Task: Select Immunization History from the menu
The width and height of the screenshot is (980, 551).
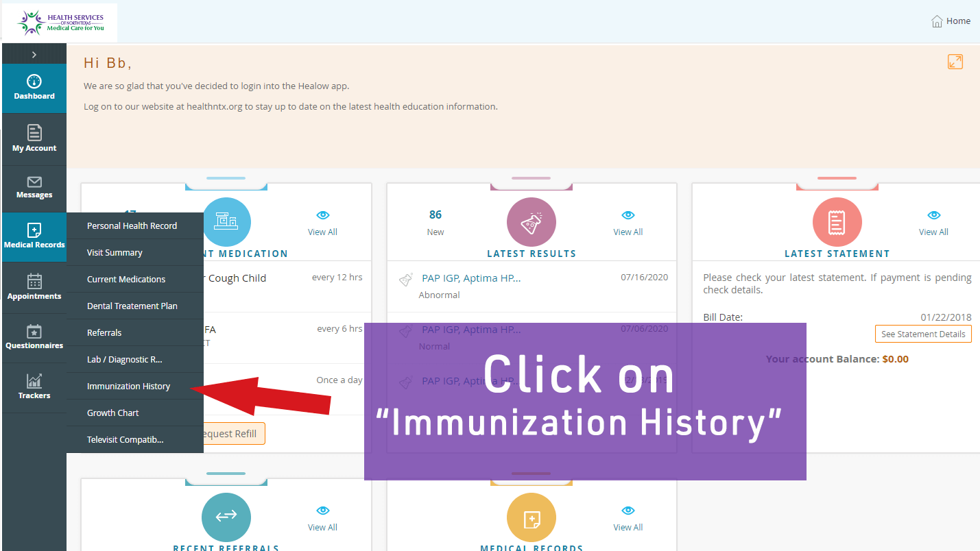Action: click(128, 387)
